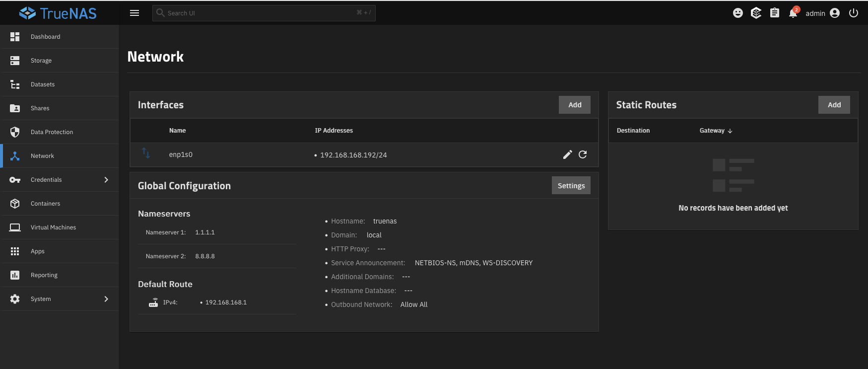Screen dimensions: 868x369
Task: Open the jobs clipboard icon
Action: tap(774, 13)
